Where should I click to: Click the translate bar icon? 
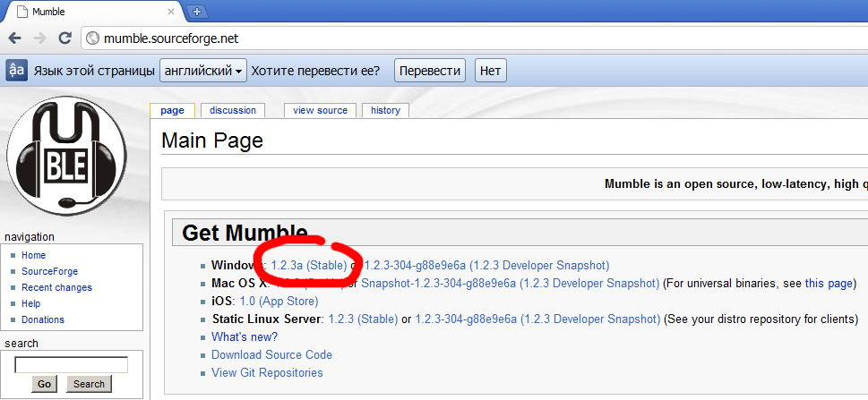(x=17, y=71)
